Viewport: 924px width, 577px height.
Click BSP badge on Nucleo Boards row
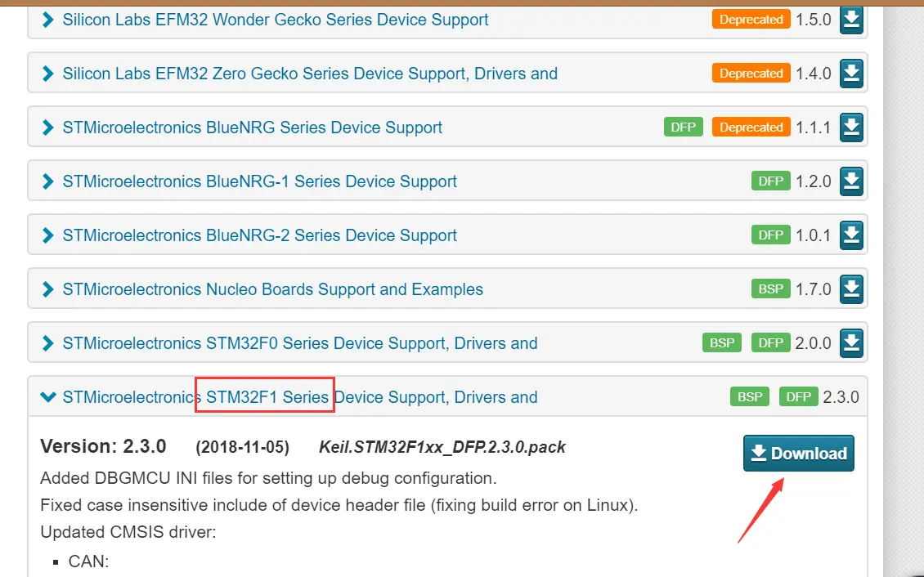771,289
